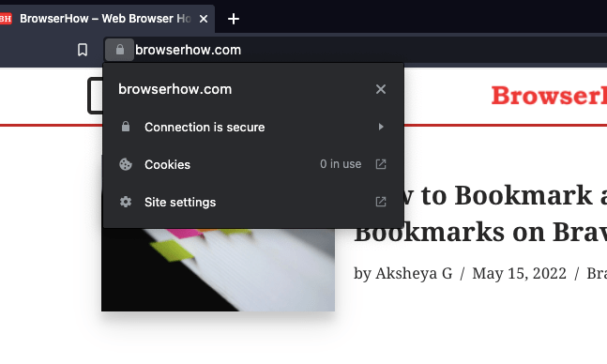Click the bookmark icon beside the address bar

pos(83,50)
